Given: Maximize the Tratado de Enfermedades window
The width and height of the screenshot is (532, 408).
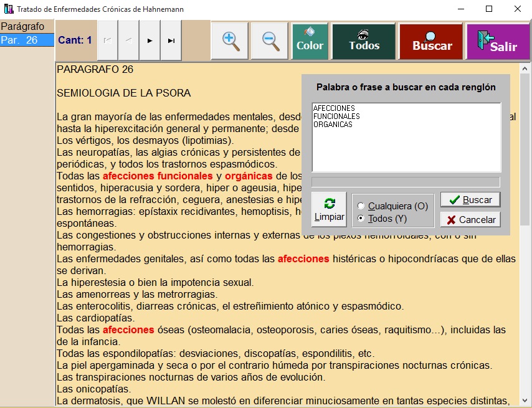Looking at the screenshot, I should tap(489, 9).
